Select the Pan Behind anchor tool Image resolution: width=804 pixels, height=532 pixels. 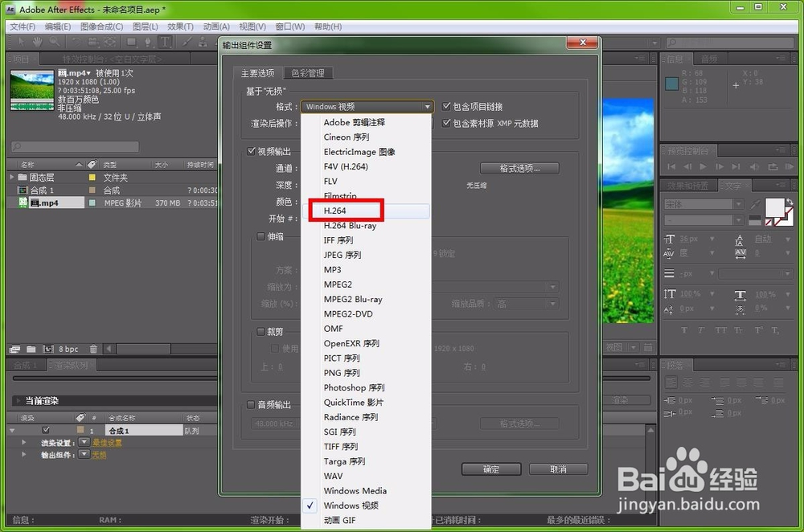[109, 42]
